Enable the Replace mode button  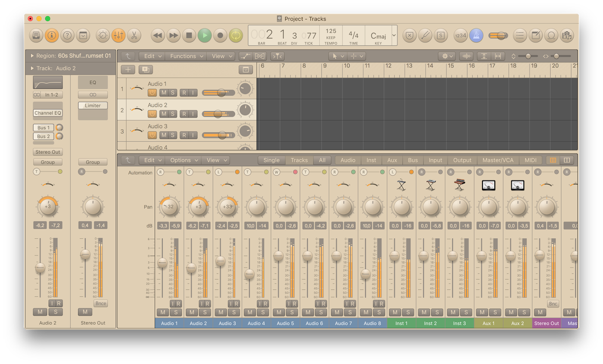click(x=410, y=35)
